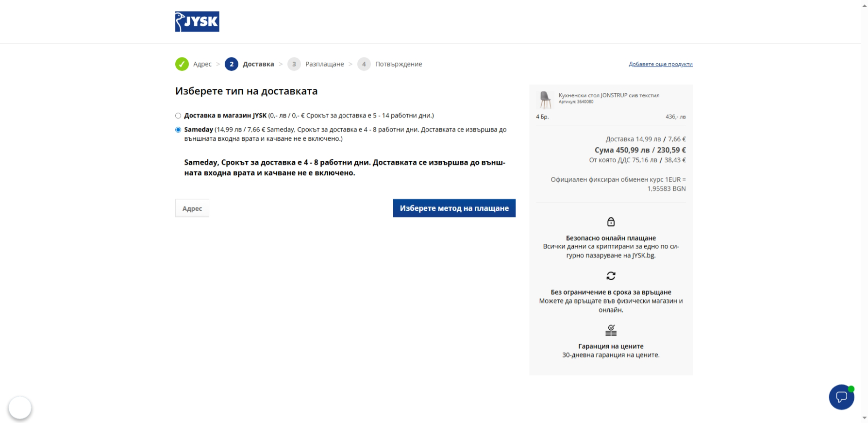868x423 pixels.
Task: Click the Кухненски стол JONSTRUP product name
Action: [x=609, y=95]
